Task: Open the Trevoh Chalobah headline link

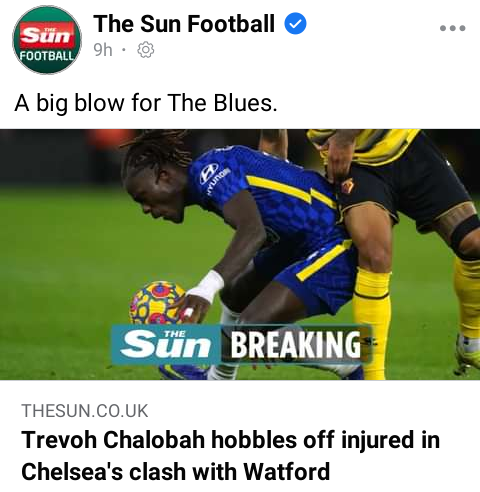Action: (231, 455)
